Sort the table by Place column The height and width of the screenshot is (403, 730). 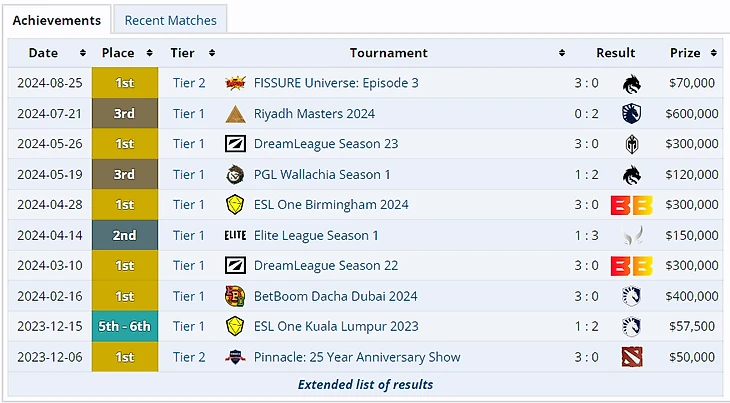click(x=124, y=53)
